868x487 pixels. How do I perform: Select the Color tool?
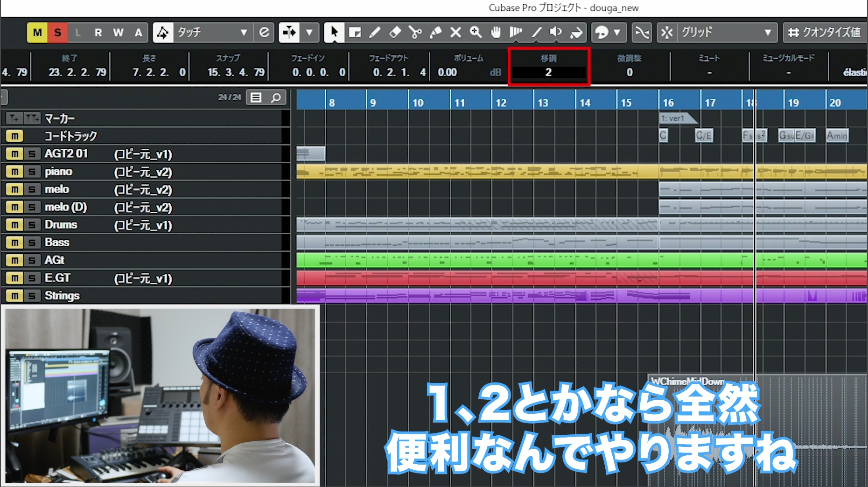click(576, 32)
